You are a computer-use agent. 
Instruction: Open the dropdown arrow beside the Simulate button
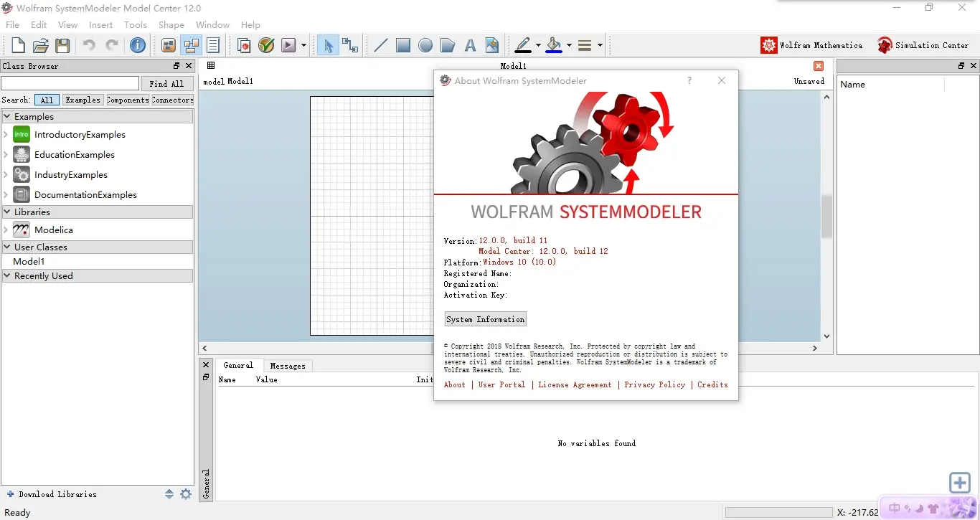coord(303,46)
